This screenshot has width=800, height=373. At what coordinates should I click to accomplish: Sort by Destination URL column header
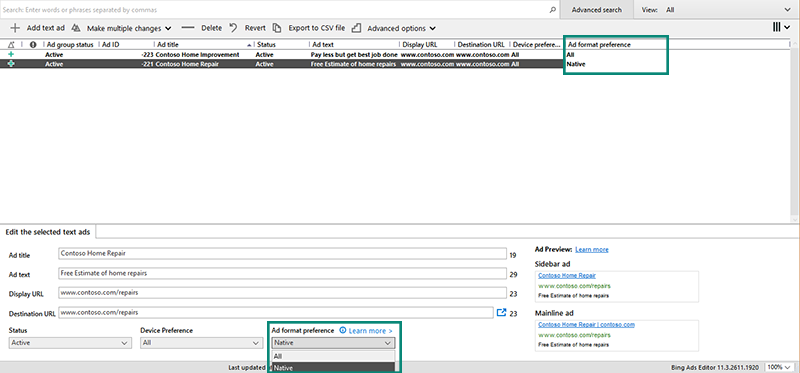(x=481, y=45)
